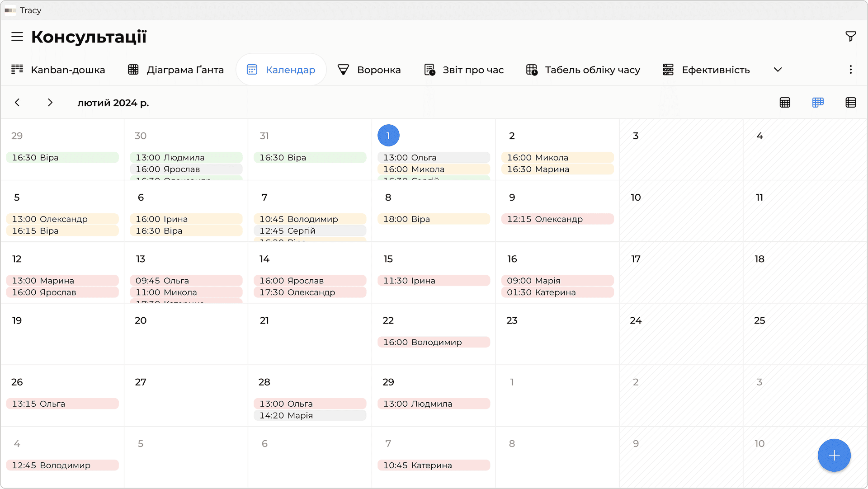Screen dimensions: 868x489
Task: Open 16:30 Віра event on February 6
Action: pos(186,230)
